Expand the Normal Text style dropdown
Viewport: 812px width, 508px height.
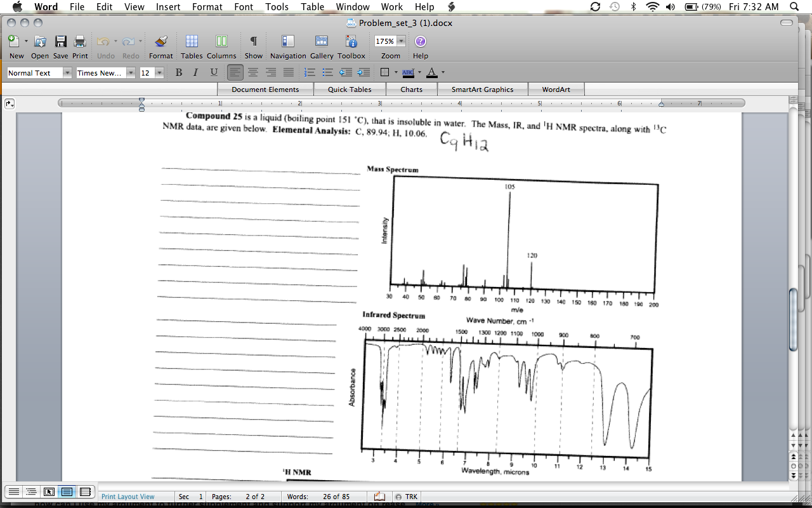(x=67, y=73)
